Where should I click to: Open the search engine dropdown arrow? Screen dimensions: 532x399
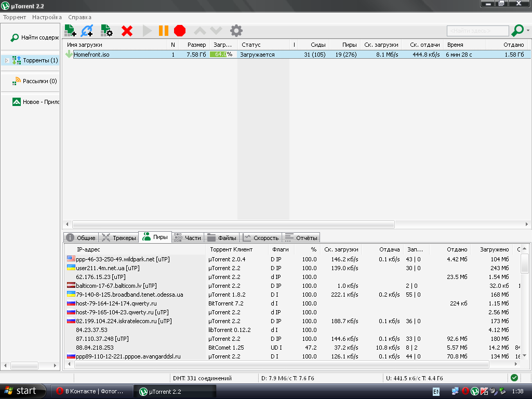tap(528, 31)
